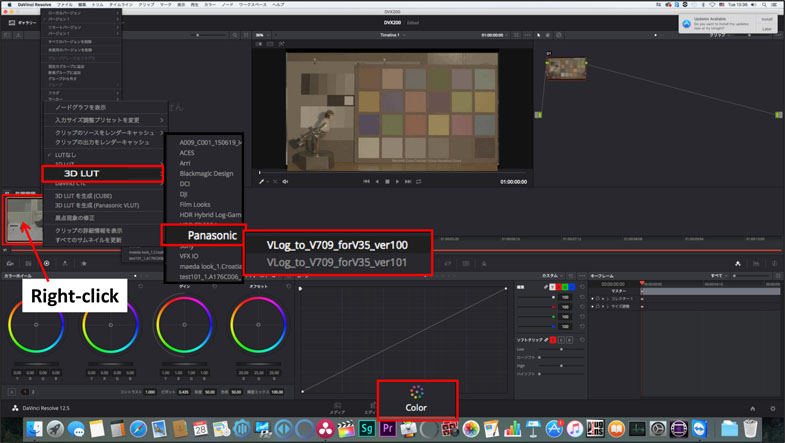Click play forward in viewer transport
The image size is (785, 443).
[398, 182]
